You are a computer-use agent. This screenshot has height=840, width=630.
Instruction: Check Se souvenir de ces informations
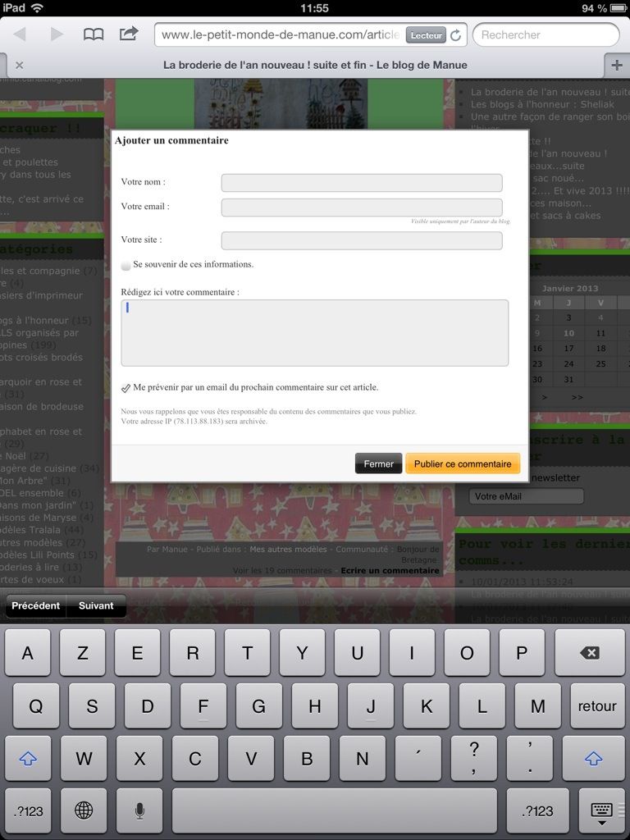coord(126,265)
